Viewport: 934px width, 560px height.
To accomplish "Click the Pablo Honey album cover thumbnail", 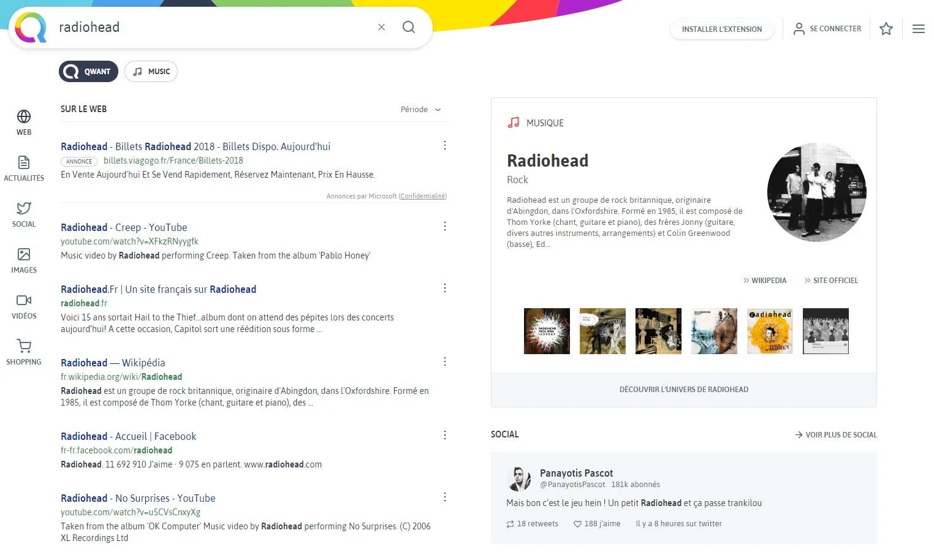I will pyautogui.click(x=770, y=331).
